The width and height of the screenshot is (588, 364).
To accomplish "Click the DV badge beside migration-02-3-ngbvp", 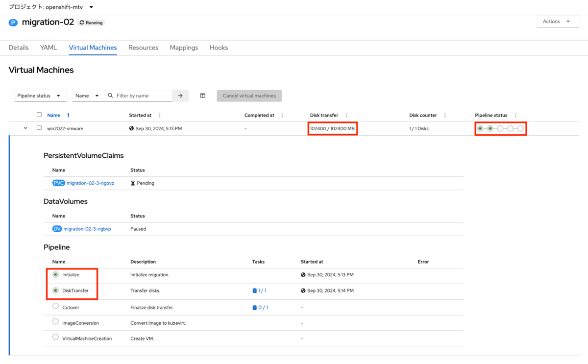I will [57, 228].
